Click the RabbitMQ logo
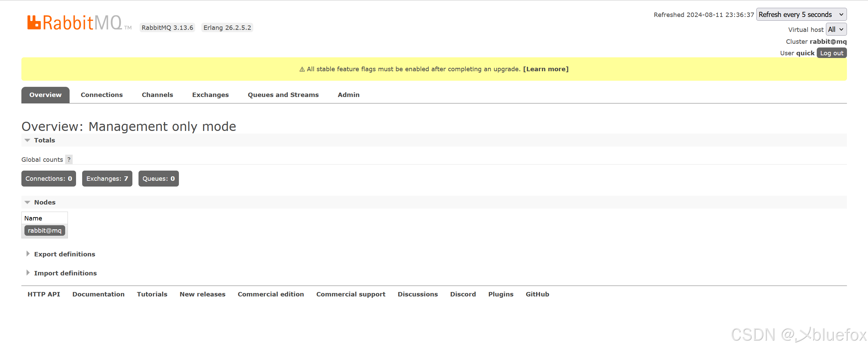868x349 pixels. point(79,23)
